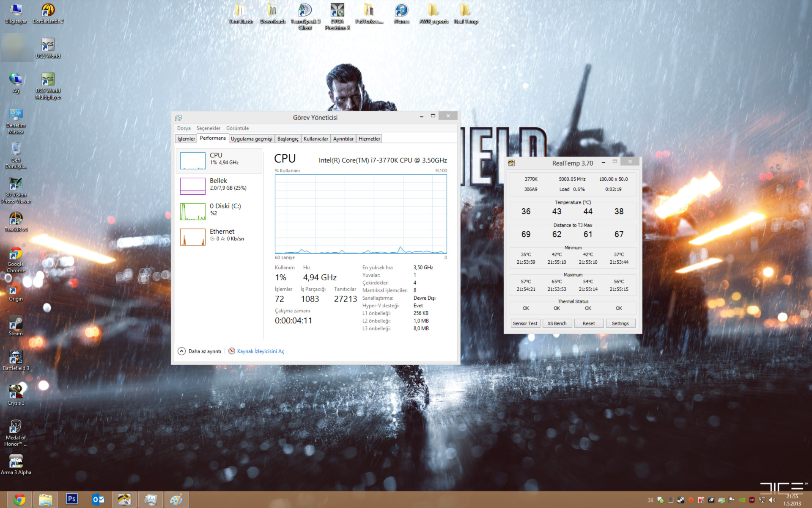Click the Reset button in RealTemp
Screen dimensions: 812x508
pyautogui.click(x=589, y=323)
